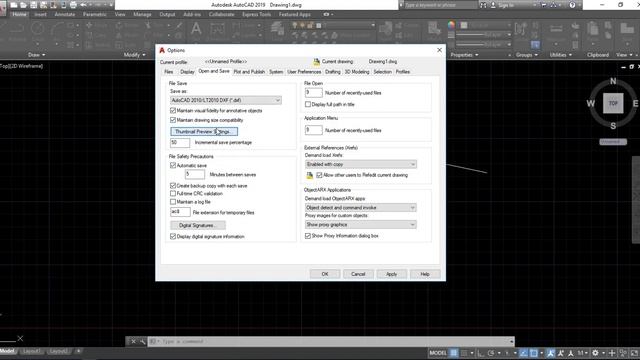
Task: Expand the Groups panel flyout
Action: coord(527,55)
